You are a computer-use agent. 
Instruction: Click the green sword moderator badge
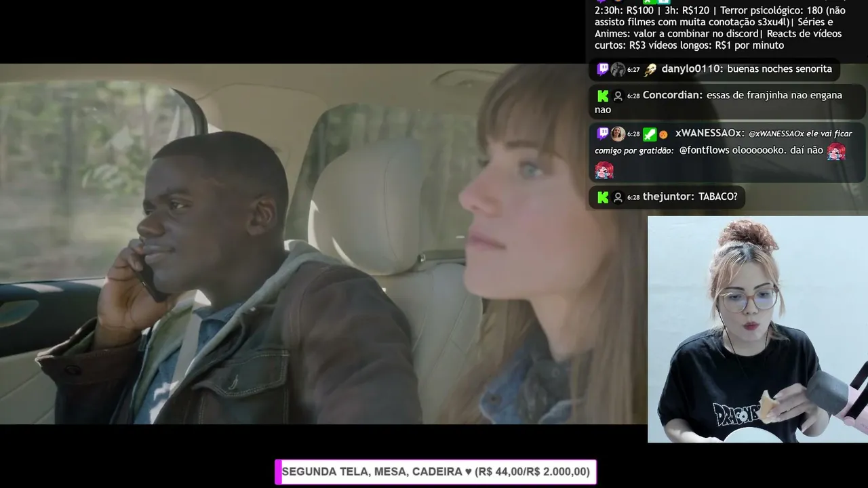[650, 134]
